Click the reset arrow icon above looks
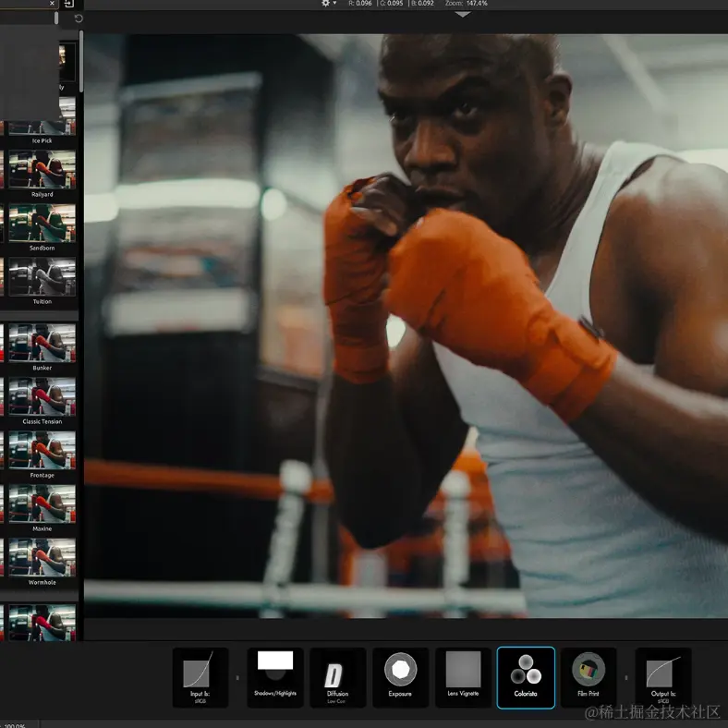This screenshot has height=728, width=728. point(79,18)
